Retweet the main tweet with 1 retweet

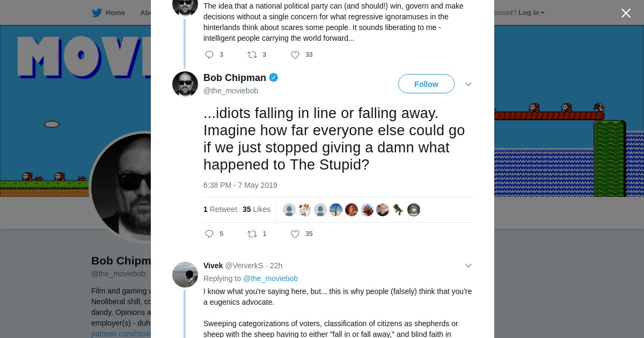tap(252, 234)
